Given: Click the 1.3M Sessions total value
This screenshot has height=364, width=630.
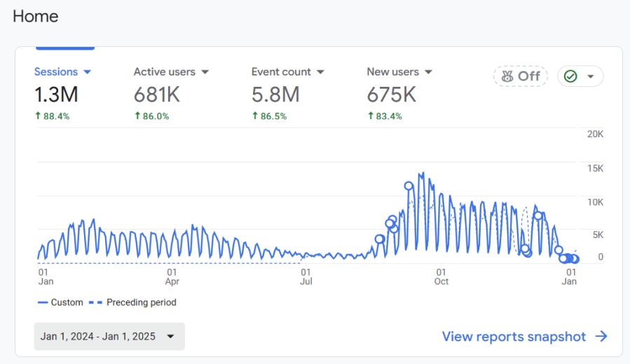Looking at the screenshot, I should [56, 94].
